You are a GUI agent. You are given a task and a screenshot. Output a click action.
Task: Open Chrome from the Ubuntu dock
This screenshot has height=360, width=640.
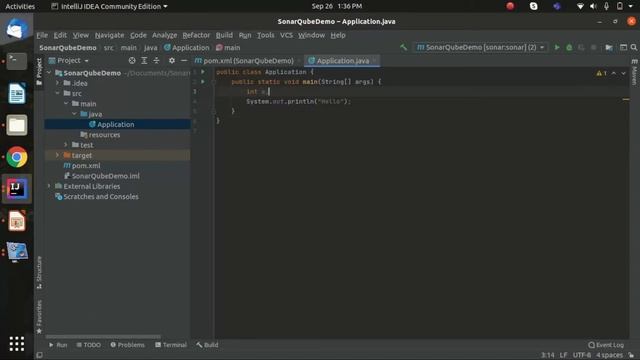pos(17,157)
